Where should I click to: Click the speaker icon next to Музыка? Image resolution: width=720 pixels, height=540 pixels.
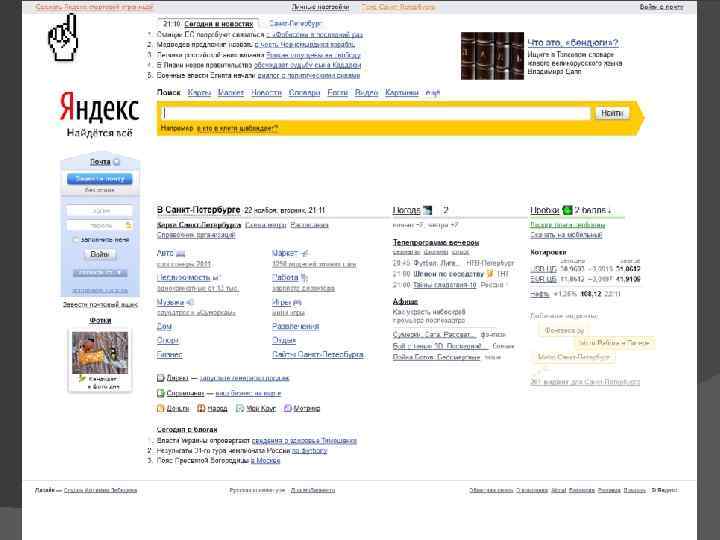coord(190,302)
